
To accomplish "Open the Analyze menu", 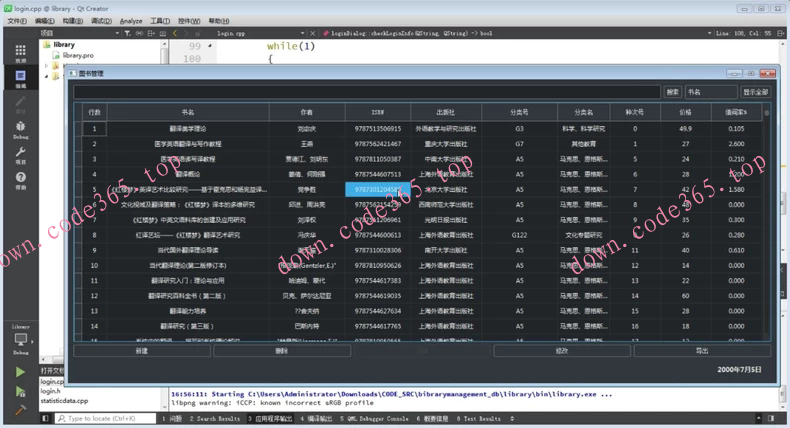I will [131, 20].
